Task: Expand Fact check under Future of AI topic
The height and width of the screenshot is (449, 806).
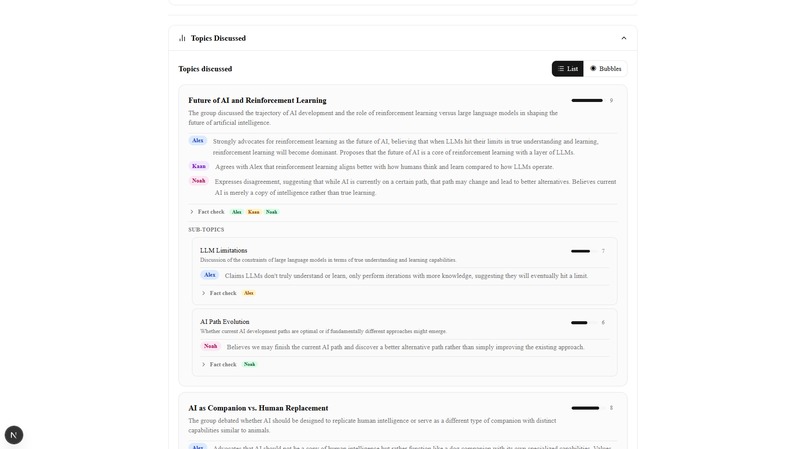Action: coord(207,212)
